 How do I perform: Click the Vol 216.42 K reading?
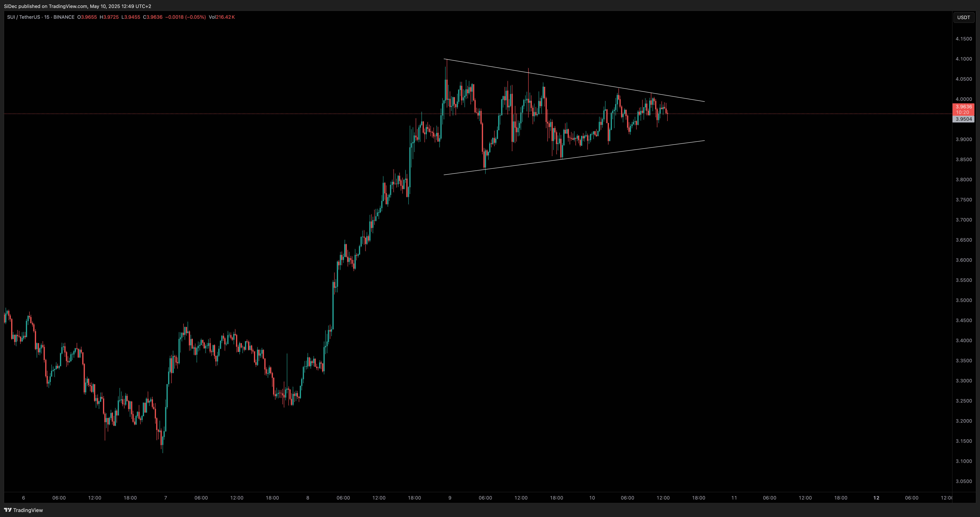pos(222,17)
